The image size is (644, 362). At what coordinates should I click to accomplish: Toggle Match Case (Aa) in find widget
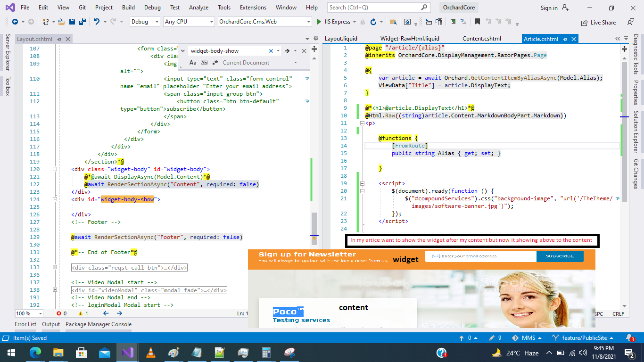point(193,62)
